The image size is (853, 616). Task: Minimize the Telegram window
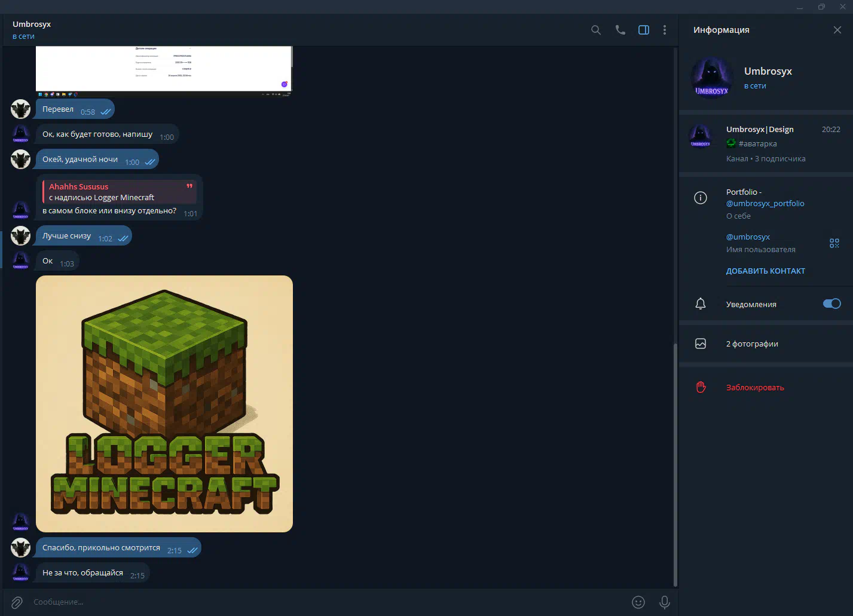point(800,7)
